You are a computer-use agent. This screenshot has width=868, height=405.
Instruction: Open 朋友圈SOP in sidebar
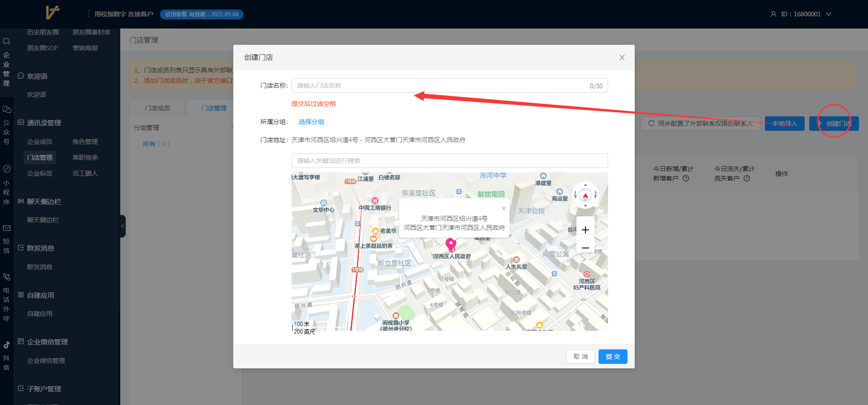pyautogui.click(x=42, y=48)
